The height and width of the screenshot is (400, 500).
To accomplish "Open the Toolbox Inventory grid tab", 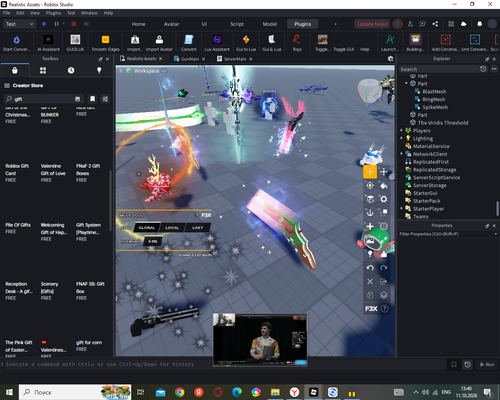I will click(43, 70).
